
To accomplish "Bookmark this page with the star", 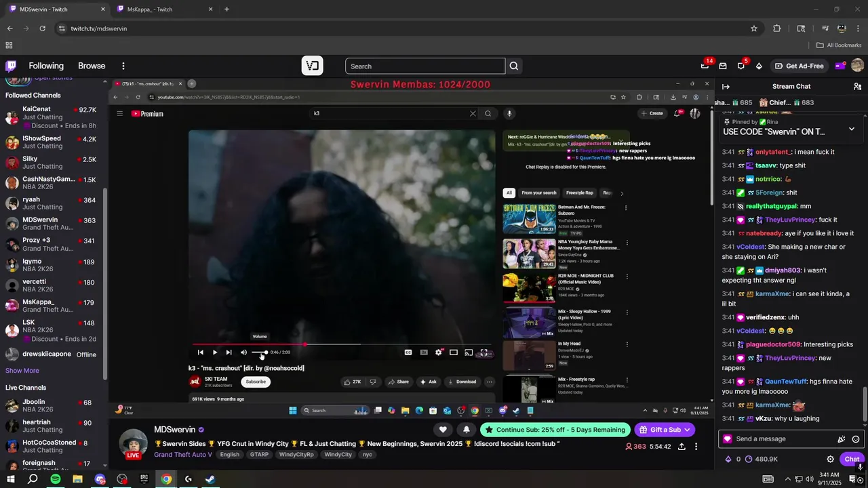I will tap(754, 28).
